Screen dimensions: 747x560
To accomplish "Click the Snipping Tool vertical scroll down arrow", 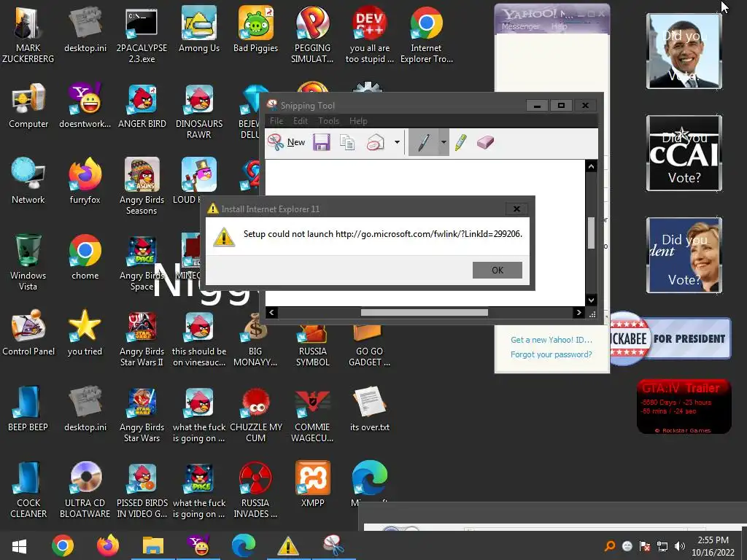I will (x=591, y=300).
